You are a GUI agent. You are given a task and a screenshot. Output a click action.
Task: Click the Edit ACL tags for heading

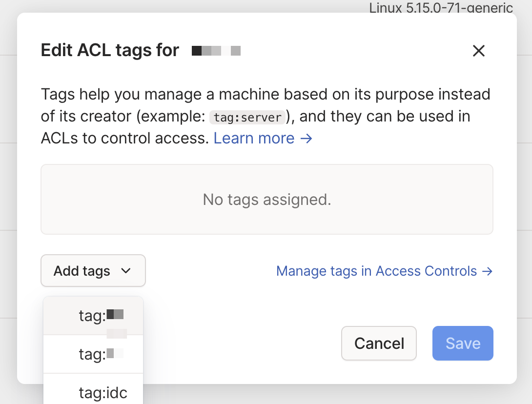coord(110,50)
